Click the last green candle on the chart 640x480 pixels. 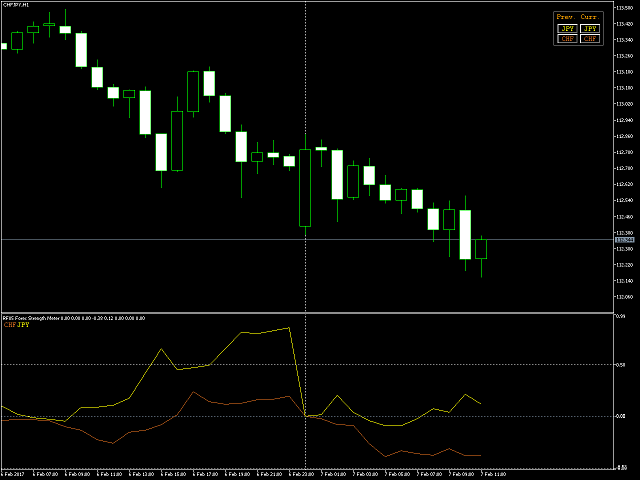(481, 249)
